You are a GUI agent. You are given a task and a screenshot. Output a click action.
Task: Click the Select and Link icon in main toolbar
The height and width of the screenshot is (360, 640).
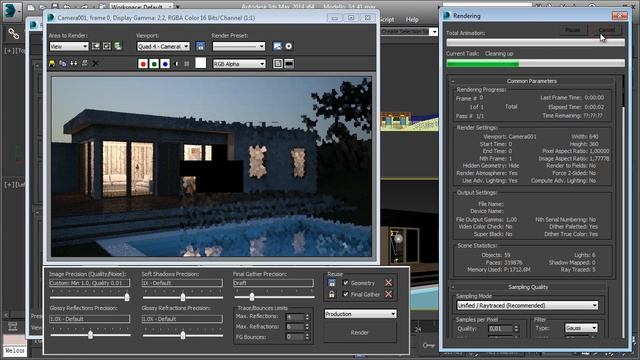coord(13,33)
